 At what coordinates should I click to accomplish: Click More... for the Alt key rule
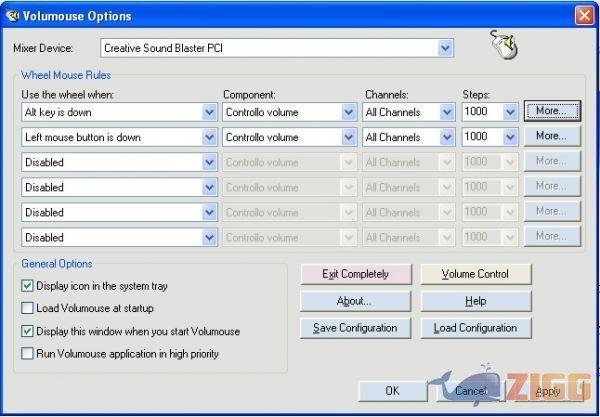click(x=552, y=111)
